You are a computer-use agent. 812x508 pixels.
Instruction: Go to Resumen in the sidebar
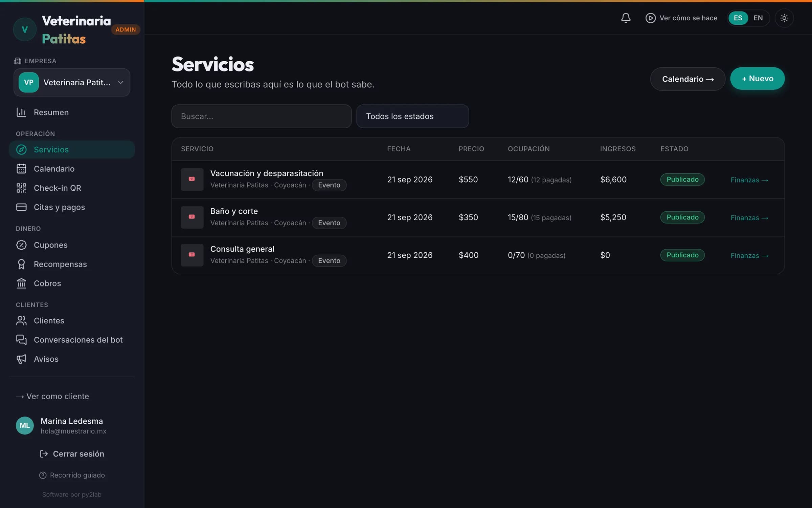72,112
